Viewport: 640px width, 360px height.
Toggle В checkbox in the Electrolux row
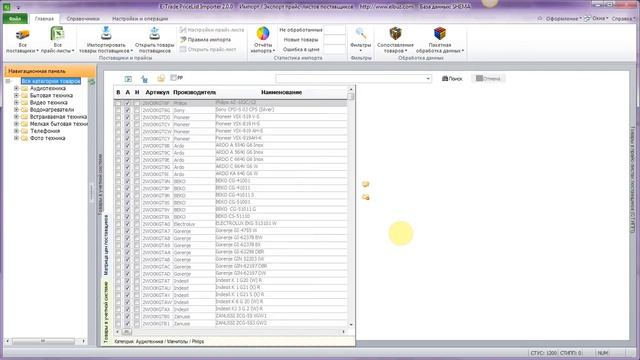click(x=118, y=224)
